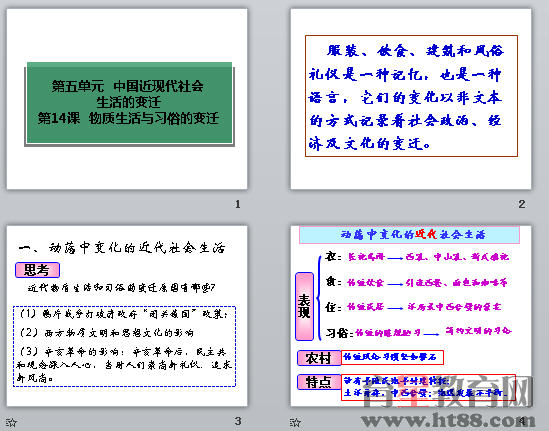The image size is (549, 431).
Task: Select the slide 1 title thumbnail
Action: coord(127,99)
